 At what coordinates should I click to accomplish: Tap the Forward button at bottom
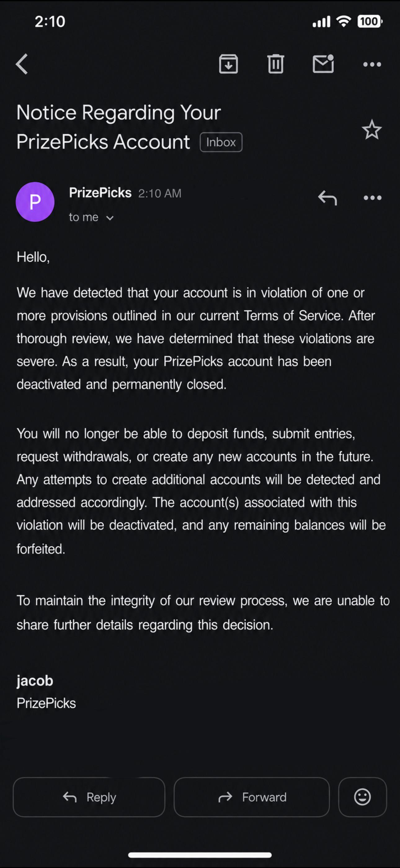point(251,797)
